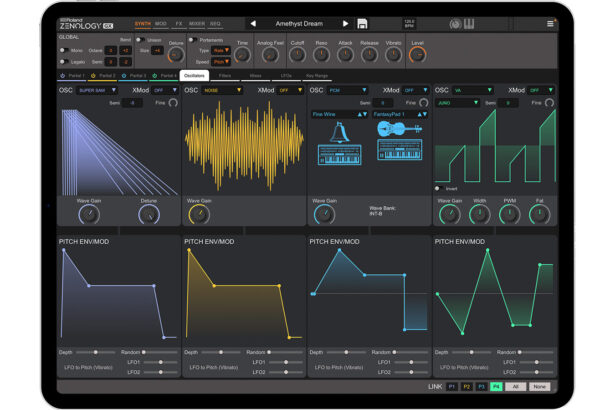
Task: Toggle the P2 link button
Action: [x=466, y=387]
